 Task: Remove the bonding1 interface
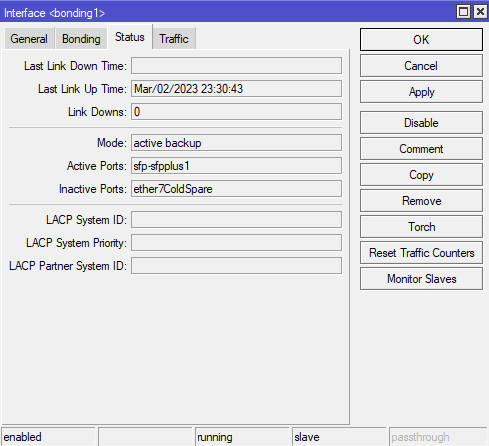(421, 201)
